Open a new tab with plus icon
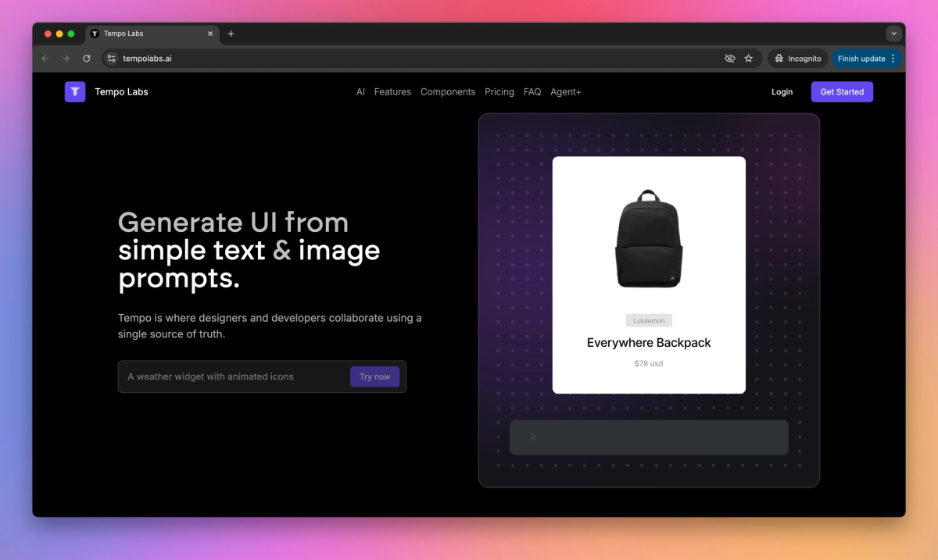This screenshot has height=560, width=938. pyautogui.click(x=231, y=34)
